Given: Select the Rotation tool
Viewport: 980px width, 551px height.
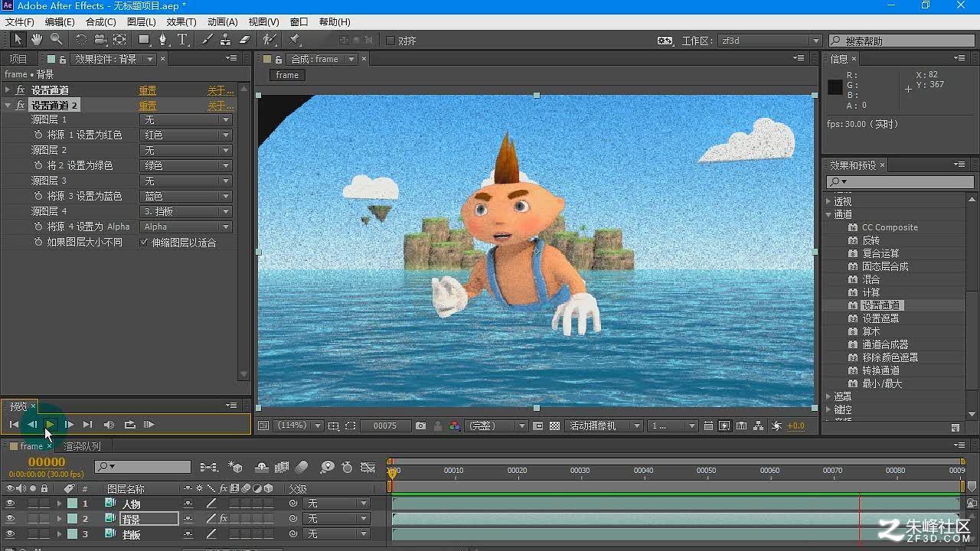Looking at the screenshot, I should click(x=81, y=40).
